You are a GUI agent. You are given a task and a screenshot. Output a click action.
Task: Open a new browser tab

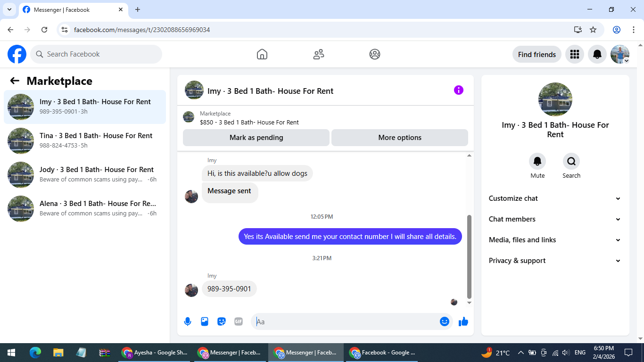pyautogui.click(x=138, y=9)
